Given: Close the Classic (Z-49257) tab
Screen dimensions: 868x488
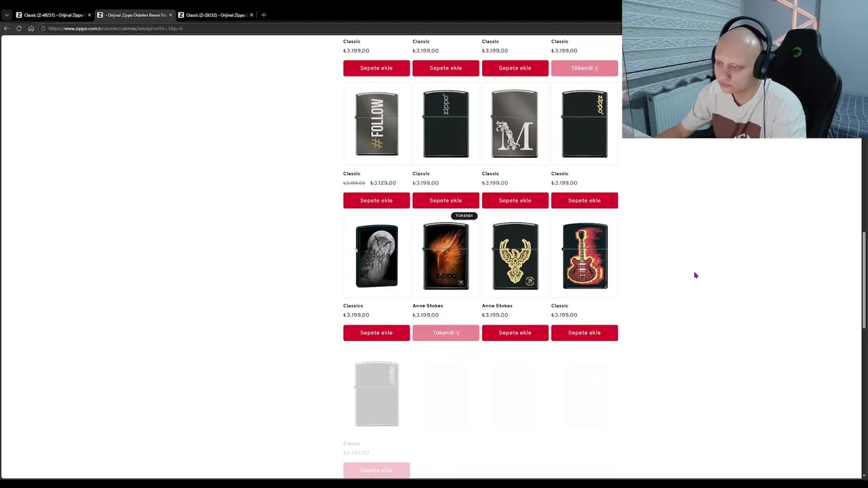Looking at the screenshot, I should click(89, 15).
